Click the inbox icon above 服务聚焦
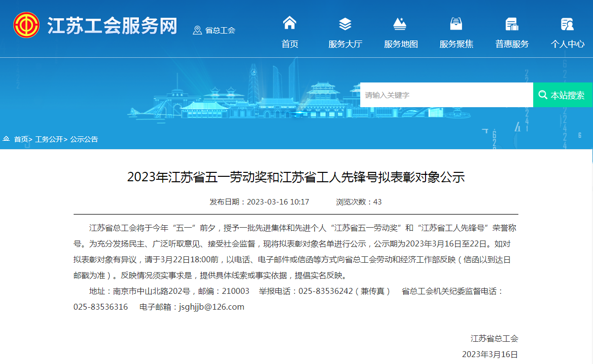This screenshot has width=593, height=364. [456, 23]
